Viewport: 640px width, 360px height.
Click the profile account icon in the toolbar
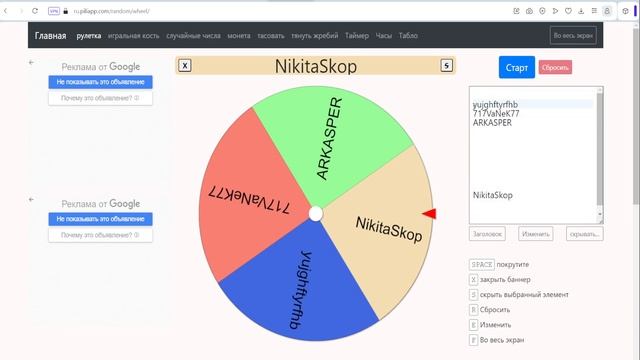tap(607, 11)
